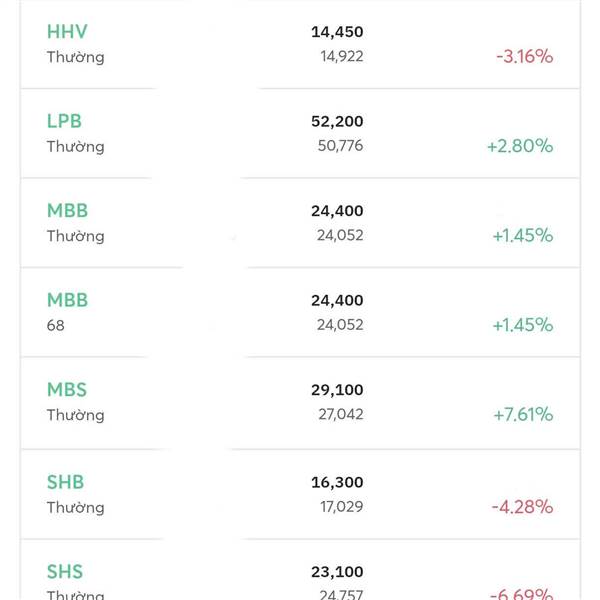600x600 pixels.
Task: Click SHB's -4.28% change value
Action: pyautogui.click(x=522, y=506)
